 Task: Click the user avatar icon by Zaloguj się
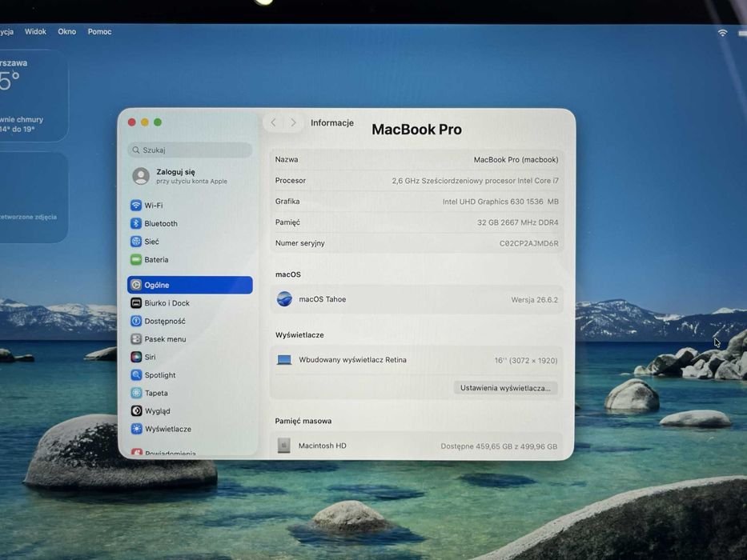(141, 176)
